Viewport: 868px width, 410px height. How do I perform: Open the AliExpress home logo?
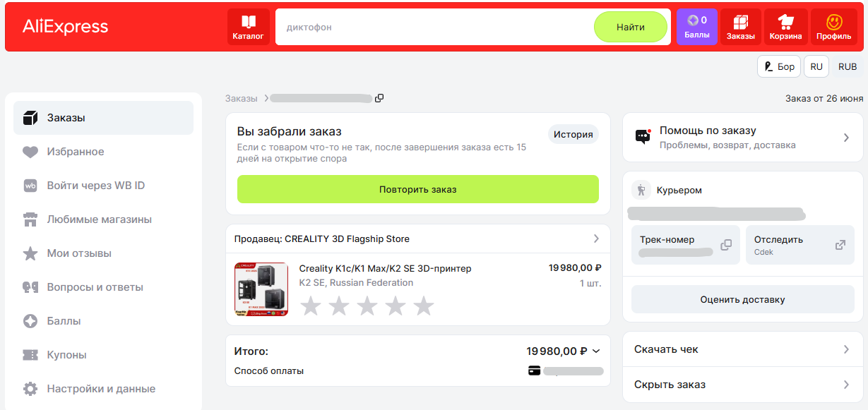65,27
